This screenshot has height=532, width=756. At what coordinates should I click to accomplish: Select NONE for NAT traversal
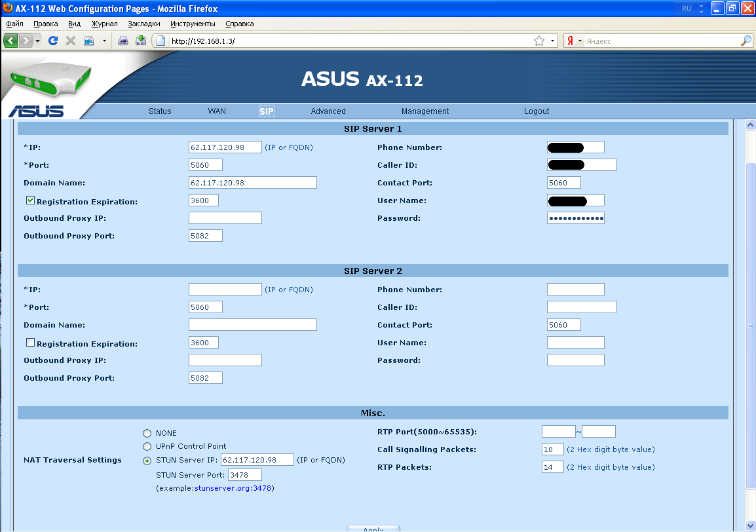[147, 433]
